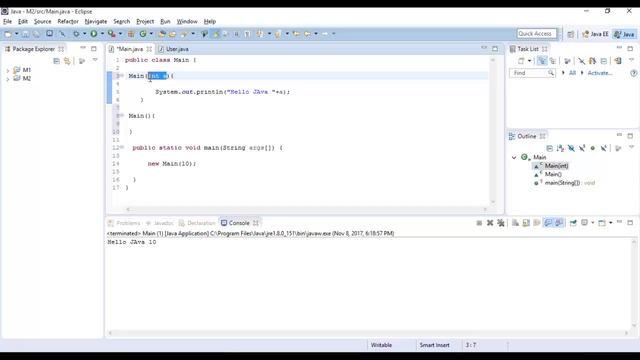Click the All link in Task List

click(x=572, y=73)
